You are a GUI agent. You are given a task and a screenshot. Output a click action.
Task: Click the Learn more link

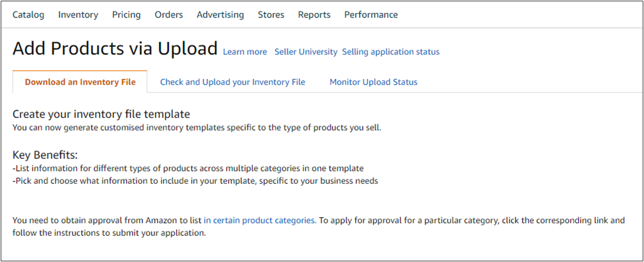(245, 52)
